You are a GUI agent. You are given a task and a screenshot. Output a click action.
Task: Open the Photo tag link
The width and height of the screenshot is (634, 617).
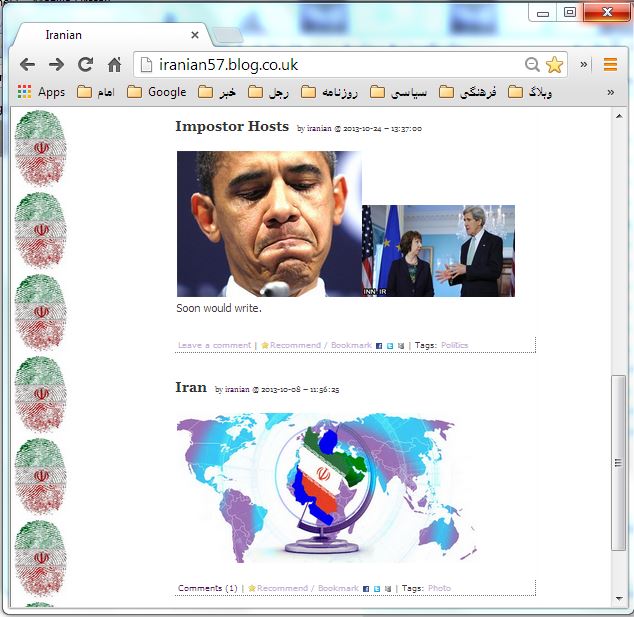(x=439, y=588)
